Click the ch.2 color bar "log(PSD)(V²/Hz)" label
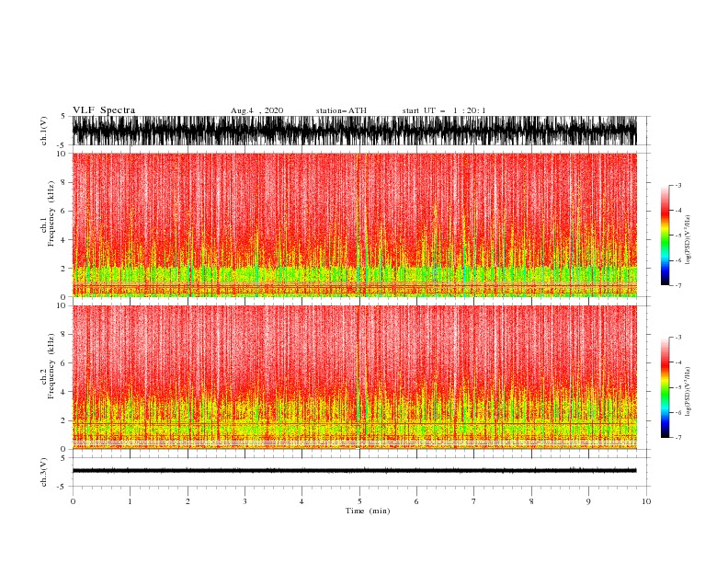This screenshot has width=728, height=563. (688, 392)
